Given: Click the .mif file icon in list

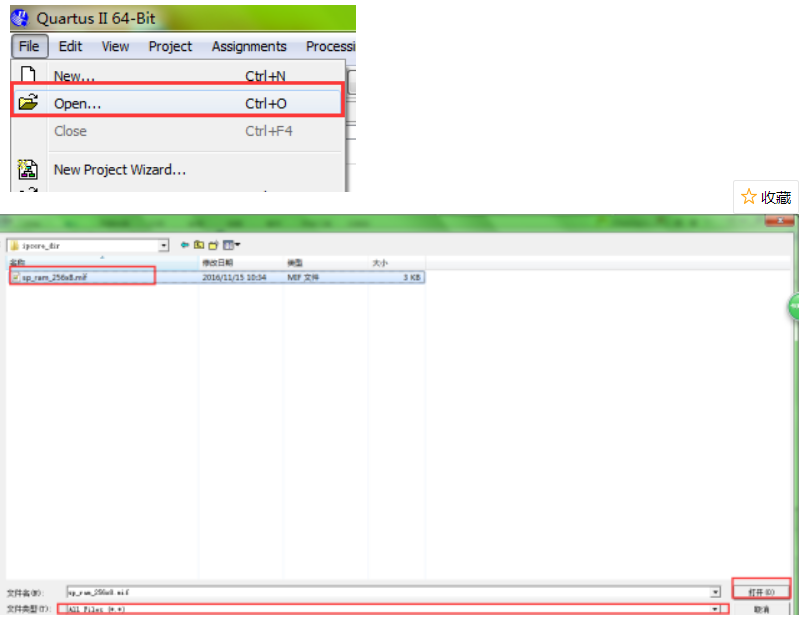Looking at the screenshot, I should point(15,277).
